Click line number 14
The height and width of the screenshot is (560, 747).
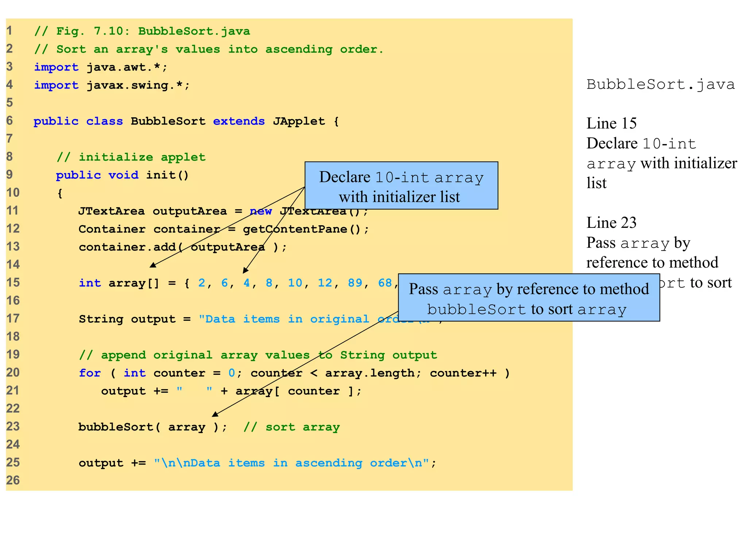(x=13, y=264)
